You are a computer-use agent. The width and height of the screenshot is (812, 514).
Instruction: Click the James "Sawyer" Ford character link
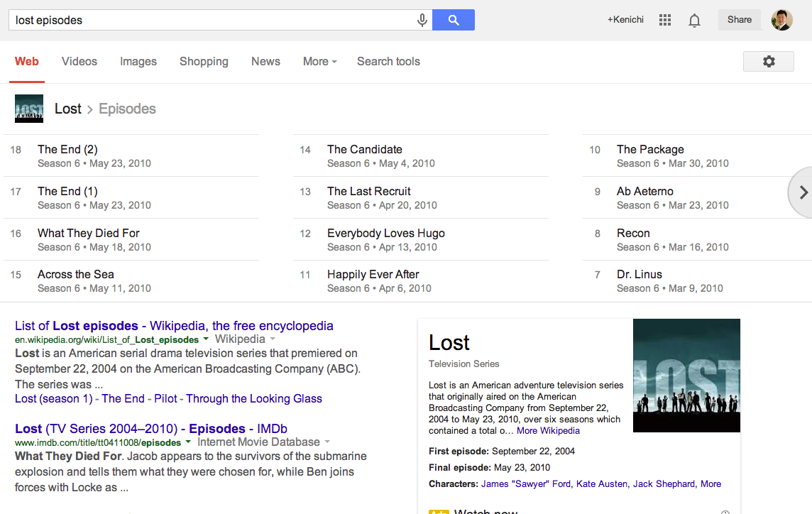tap(526, 483)
